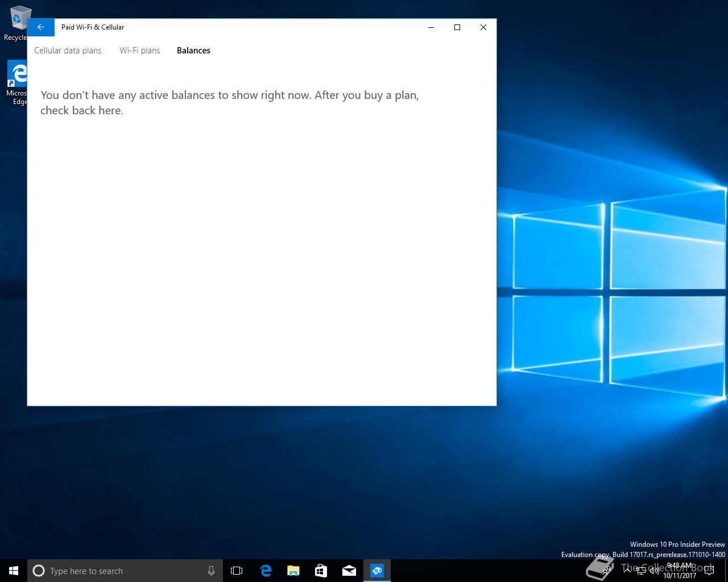This screenshot has height=582, width=728.
Task: Select the Recycle Bin desktop icon
Action: [18, 23]
